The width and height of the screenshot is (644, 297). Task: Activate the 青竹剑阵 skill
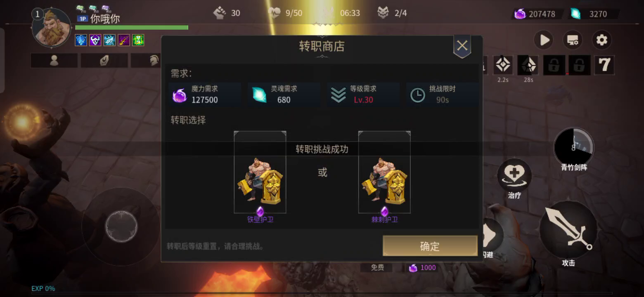(x=574, y=147)
